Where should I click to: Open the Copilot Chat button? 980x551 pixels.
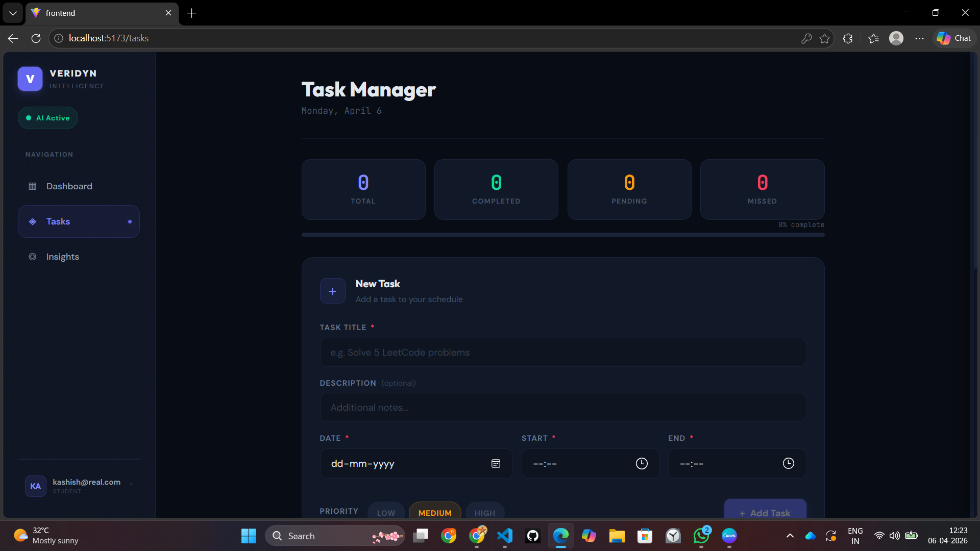pos(954,38)
